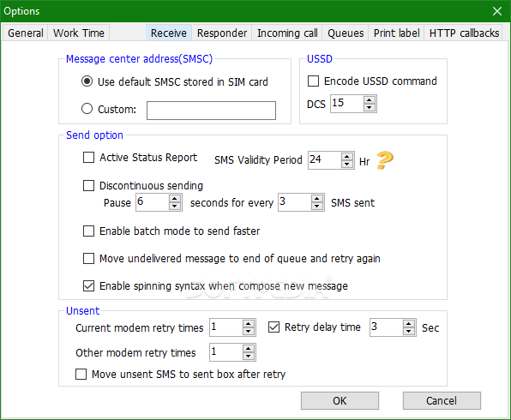Switch to the Receive tab
Viewport: 511px width, 420px height.
[169, 33]
